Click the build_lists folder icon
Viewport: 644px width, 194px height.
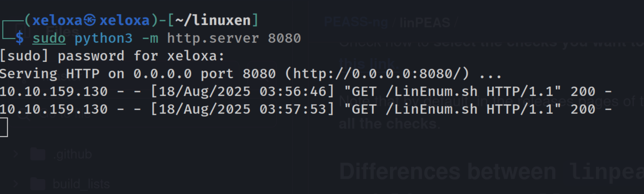point(38,183)
